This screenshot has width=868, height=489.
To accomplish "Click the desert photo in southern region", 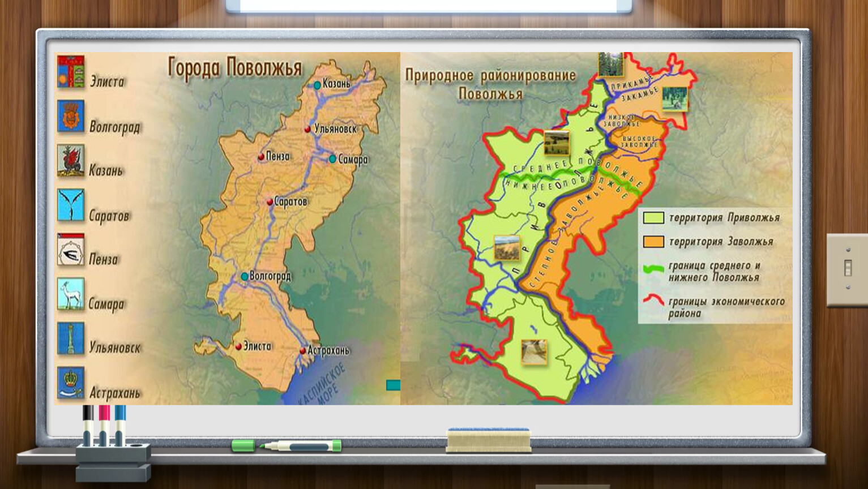I will click(x=534, y=351).
